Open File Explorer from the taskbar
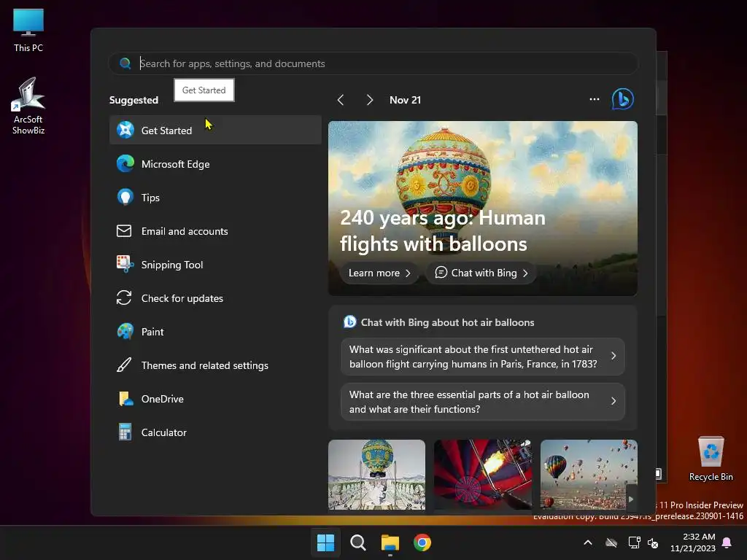 tap(390, 542)
